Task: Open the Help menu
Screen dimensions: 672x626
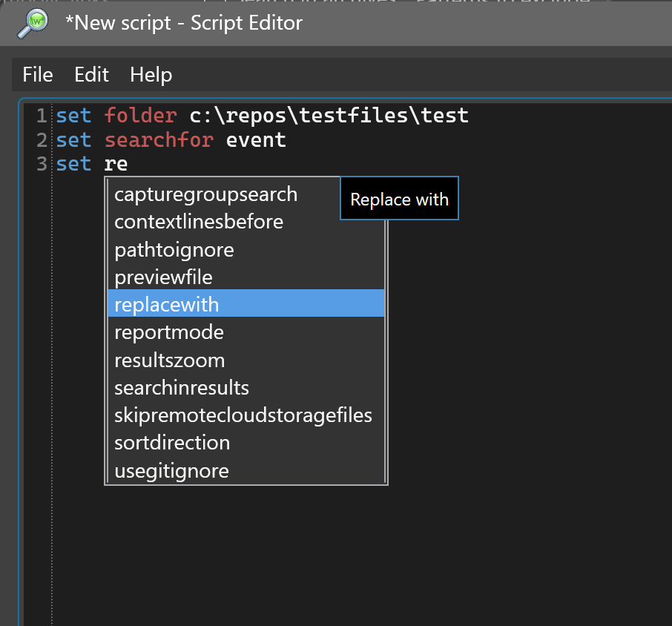Action: coord(151,75)
